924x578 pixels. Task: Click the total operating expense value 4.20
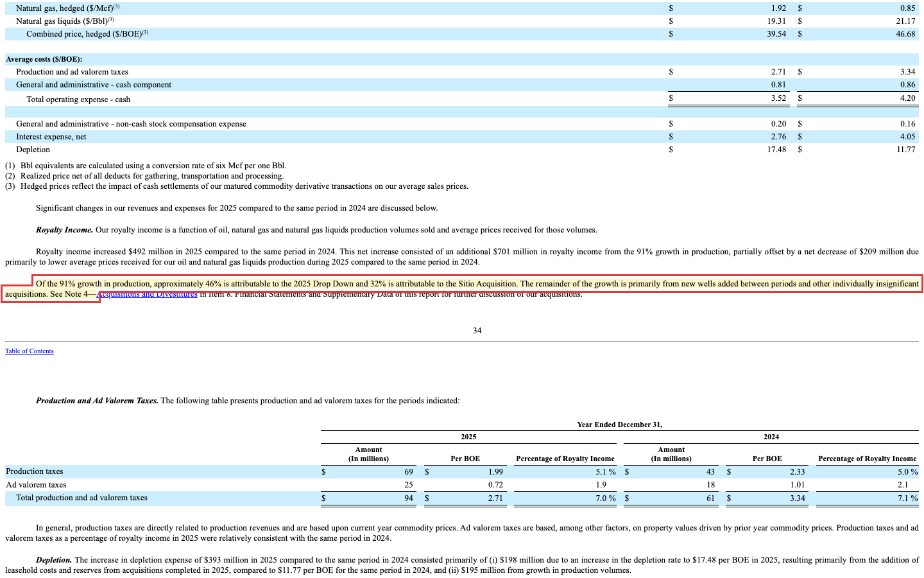[x=907, y=98]
